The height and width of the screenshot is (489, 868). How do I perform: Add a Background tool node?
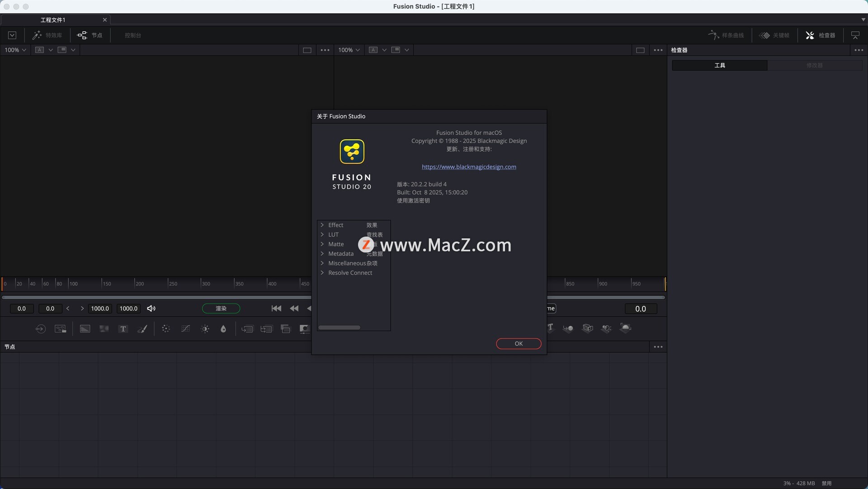[x=85, y=329]
